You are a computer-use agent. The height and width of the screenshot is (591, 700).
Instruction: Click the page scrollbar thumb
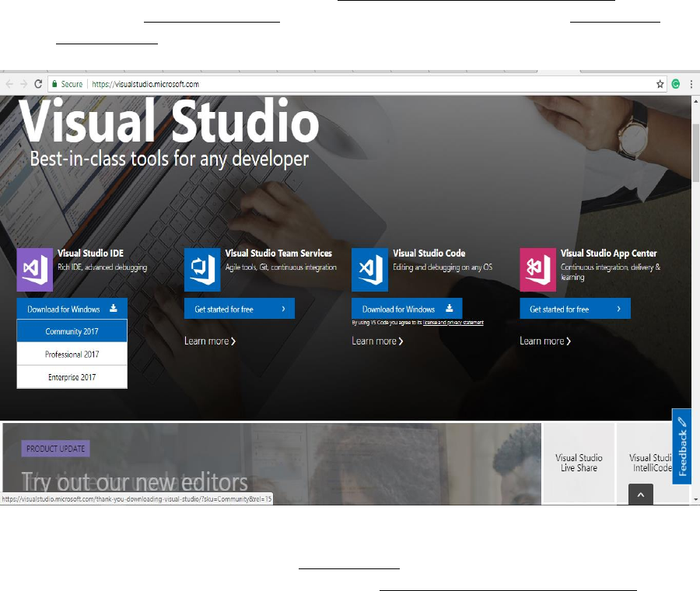click(695, 153)
